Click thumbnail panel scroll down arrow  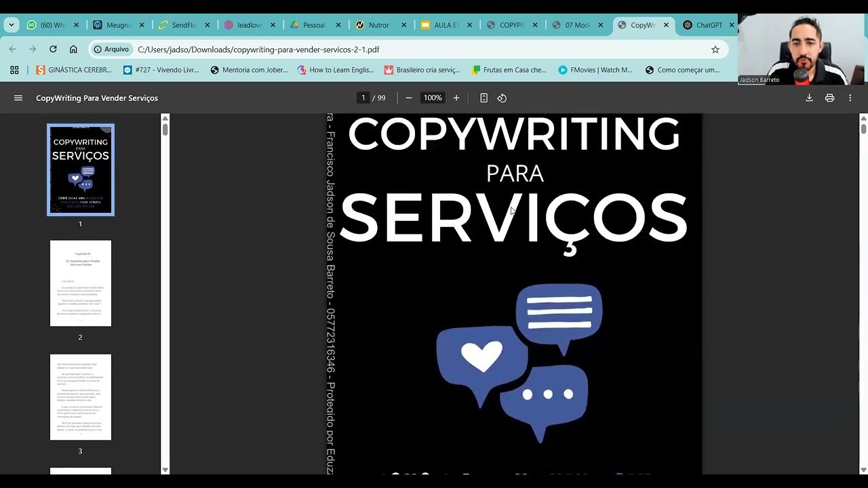pos(165,470)
